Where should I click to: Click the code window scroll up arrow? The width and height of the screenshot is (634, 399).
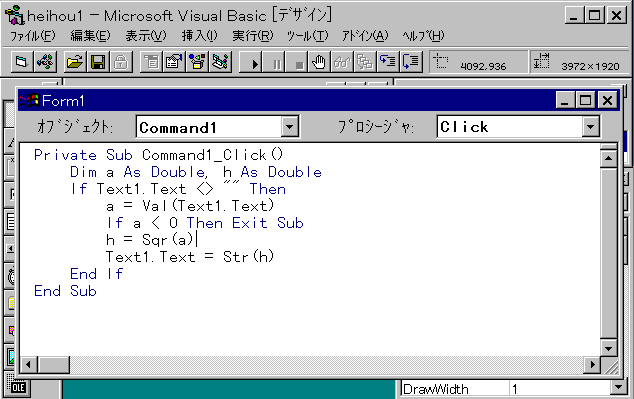(x=609, y=159)
